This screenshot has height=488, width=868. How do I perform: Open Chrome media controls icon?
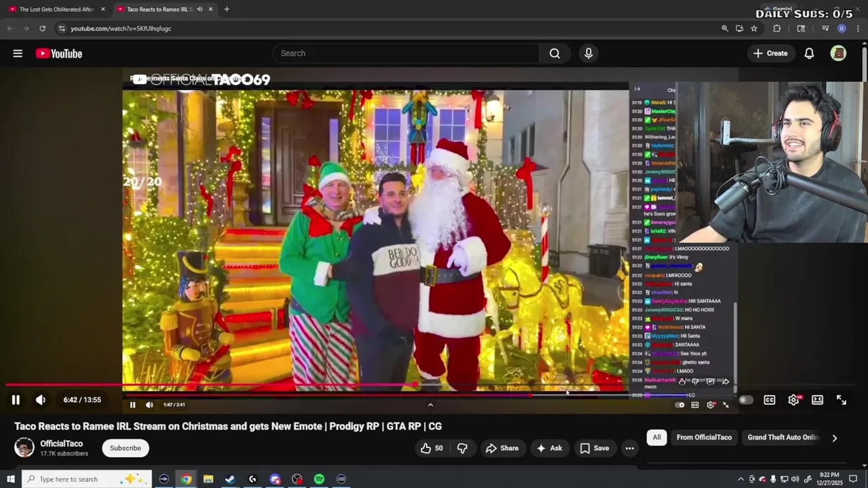pos(825,28)
